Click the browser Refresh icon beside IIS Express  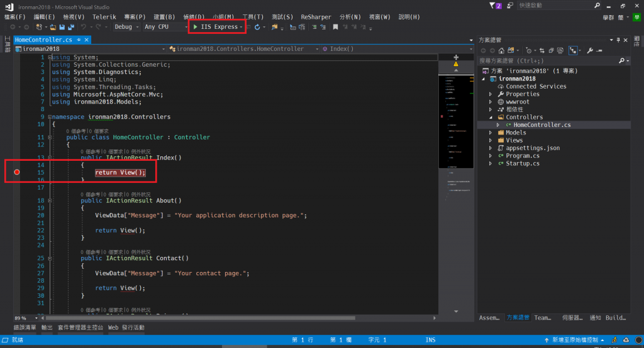click(257, 27)
